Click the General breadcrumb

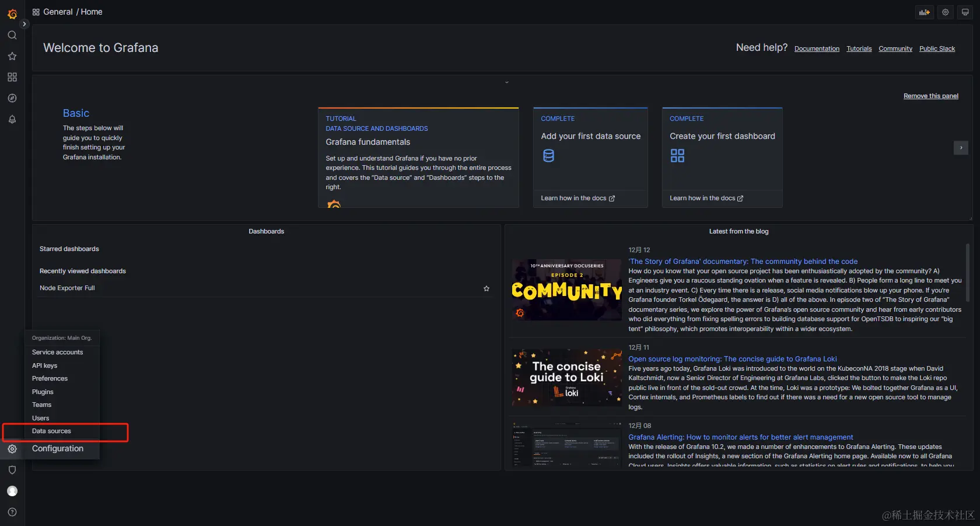coord(58,12)
